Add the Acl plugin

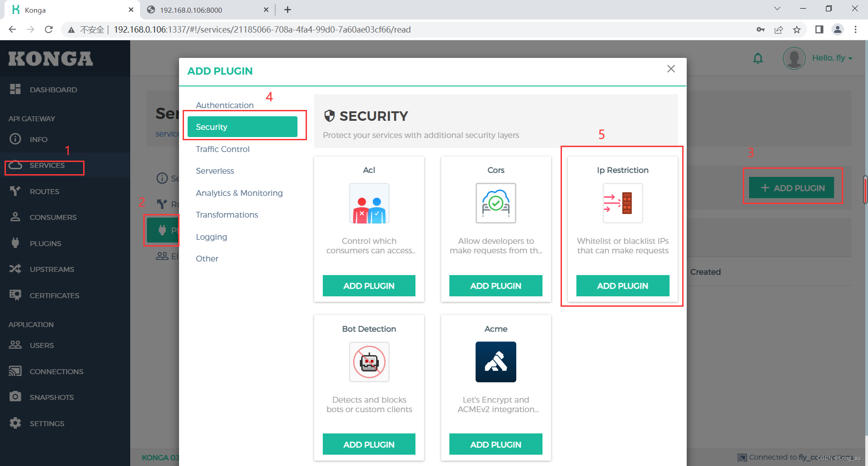[x=369, y=285]
